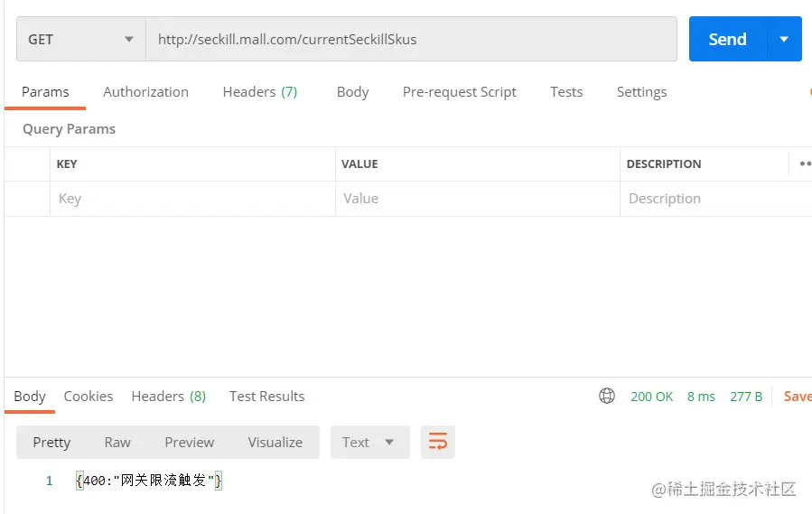Viewport: 812px width, 514px height.
Task: Click the 8 ms response time
Action: tap(701, 397)
